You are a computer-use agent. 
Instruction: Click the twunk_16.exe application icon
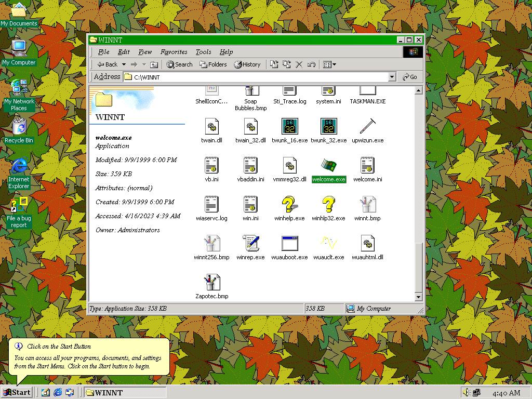pyautogui.click(x=290, y=127)
